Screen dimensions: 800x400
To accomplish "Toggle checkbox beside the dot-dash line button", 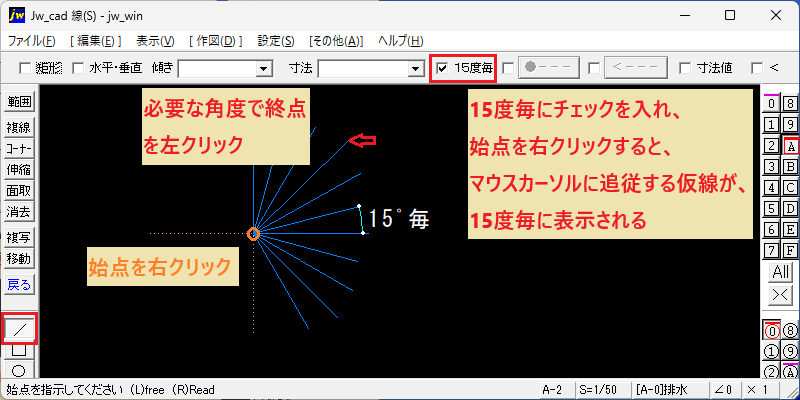I will click(508, 68).
